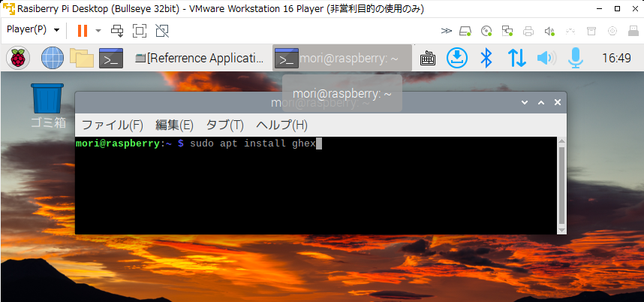Toggle VMware Unity mode icon
This screenshot has height=302, width=644.
coord(162,30)
